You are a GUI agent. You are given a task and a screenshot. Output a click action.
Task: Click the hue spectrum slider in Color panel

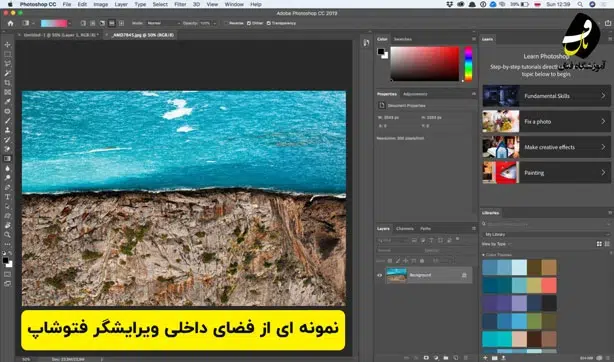[x=468, y=64]
